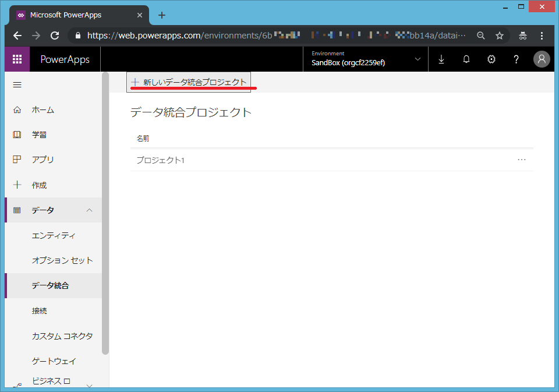The image size is (559, 392).
Task: Close the Microsoft PowerApps tab
Action: point(140,15)
